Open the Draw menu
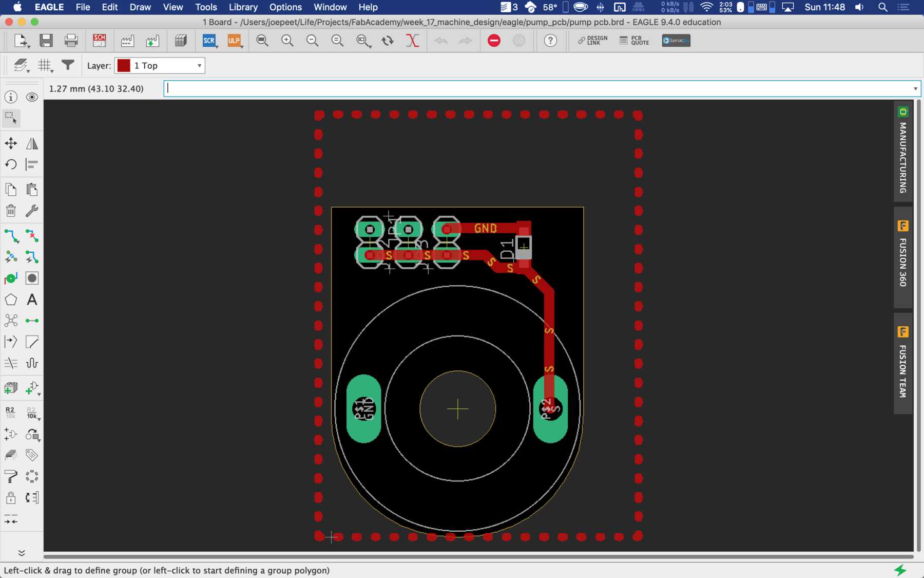The width and height of the screenshot is (924, 578). tap(140, 7)
